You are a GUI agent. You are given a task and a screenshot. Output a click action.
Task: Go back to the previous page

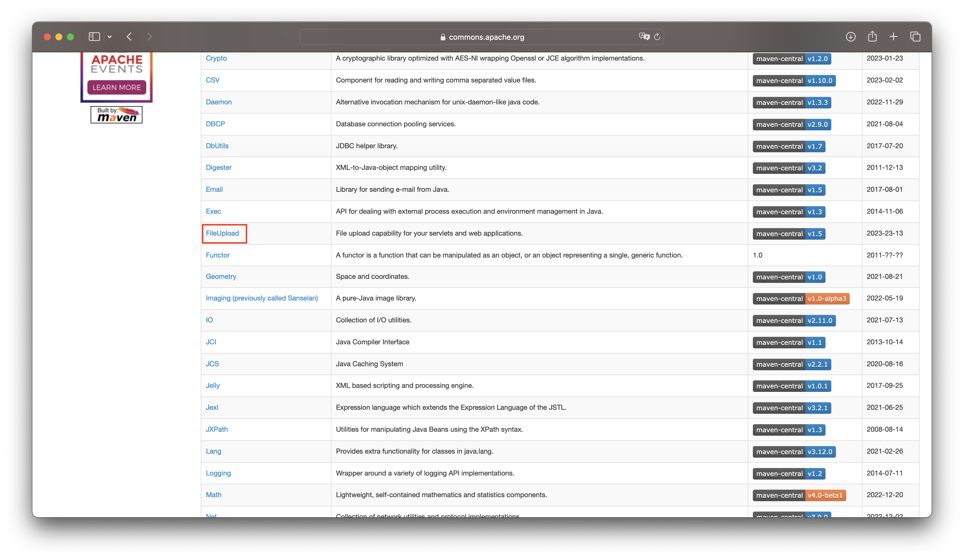(129, 37)
